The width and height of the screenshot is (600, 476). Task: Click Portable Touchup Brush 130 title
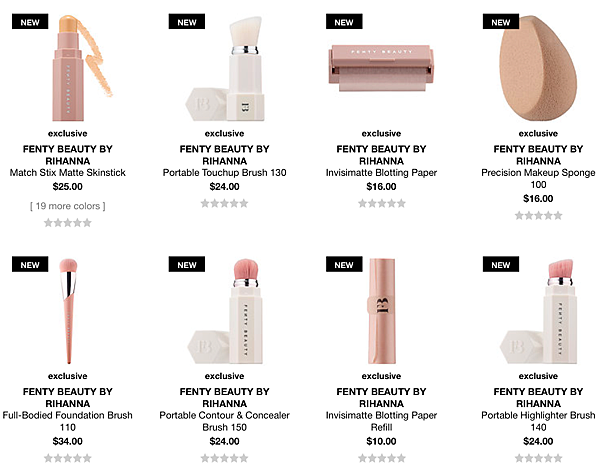[x=225, y=173]
